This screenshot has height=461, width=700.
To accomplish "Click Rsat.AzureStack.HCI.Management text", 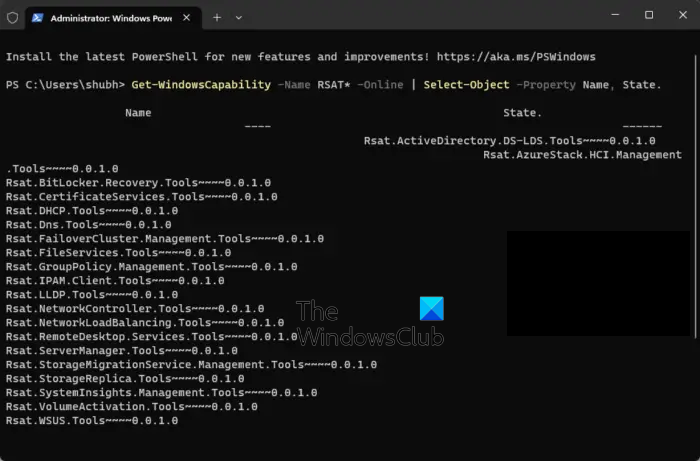I will (x=582, y=155).
